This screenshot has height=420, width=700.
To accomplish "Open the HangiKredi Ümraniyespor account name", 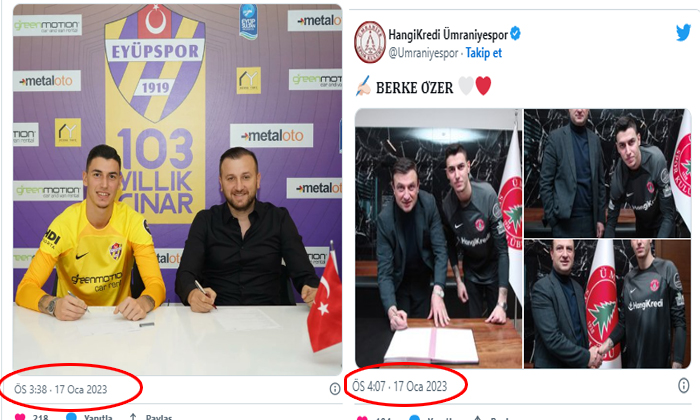I will coord(448,34).
